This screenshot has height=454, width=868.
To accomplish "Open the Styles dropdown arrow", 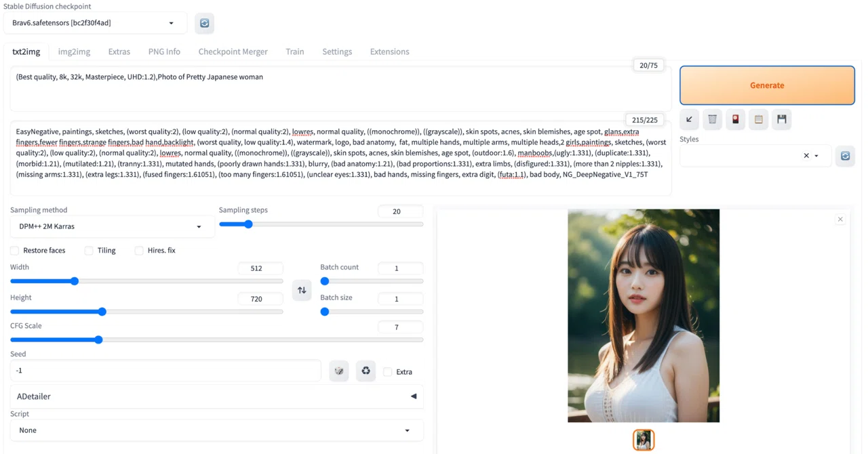I will coord(816,156).
